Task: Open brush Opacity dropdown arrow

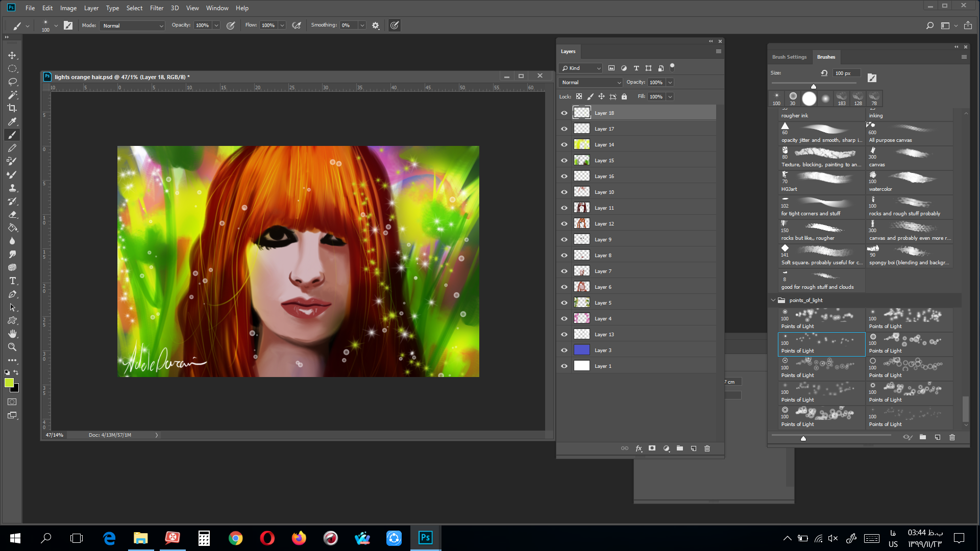Action: click(216, 26)
